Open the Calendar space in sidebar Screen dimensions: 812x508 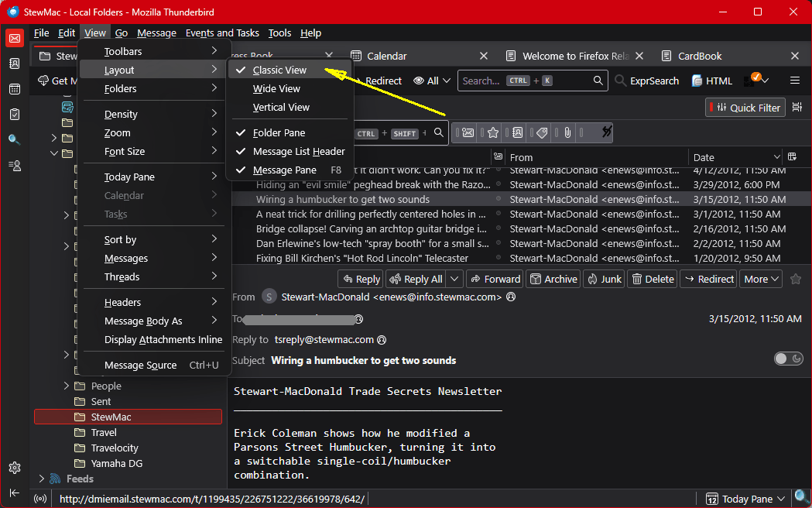[x=15, y=89]
